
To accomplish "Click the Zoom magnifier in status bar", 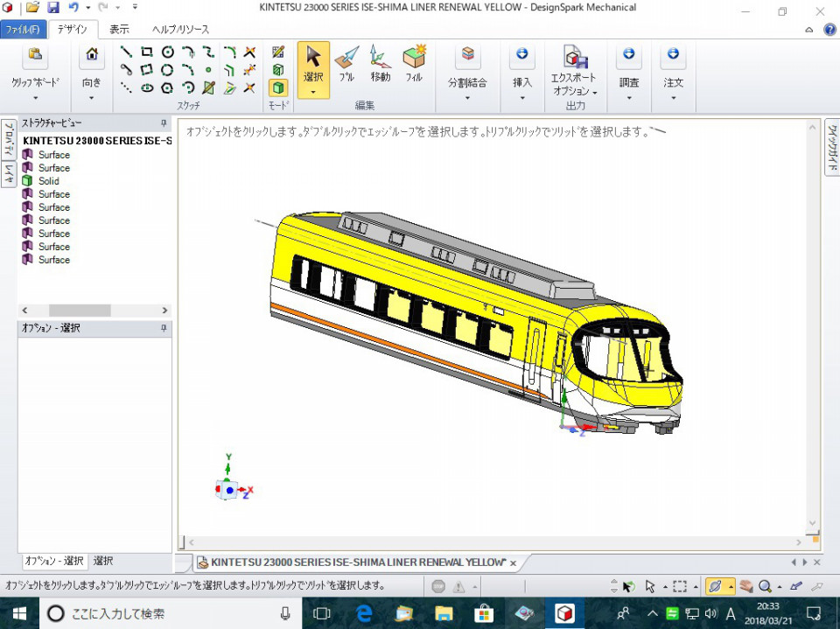I will [765, 586].
